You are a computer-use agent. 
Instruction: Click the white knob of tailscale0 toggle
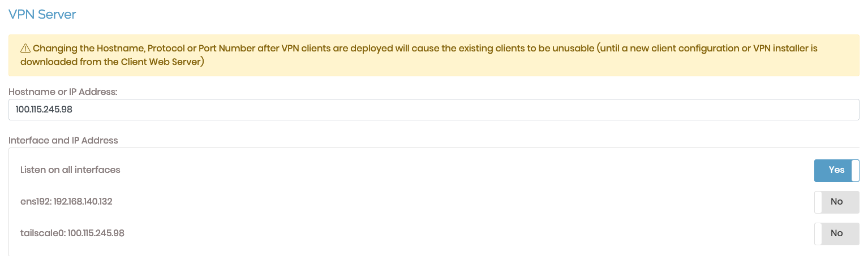click(818, 233)
